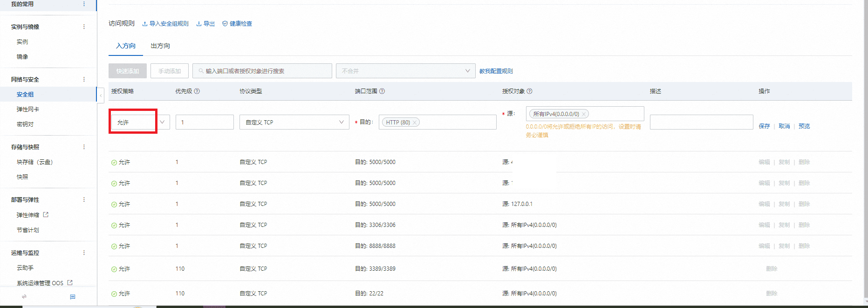Click 预览 for the new rule
868x308 pixels.
804,126
